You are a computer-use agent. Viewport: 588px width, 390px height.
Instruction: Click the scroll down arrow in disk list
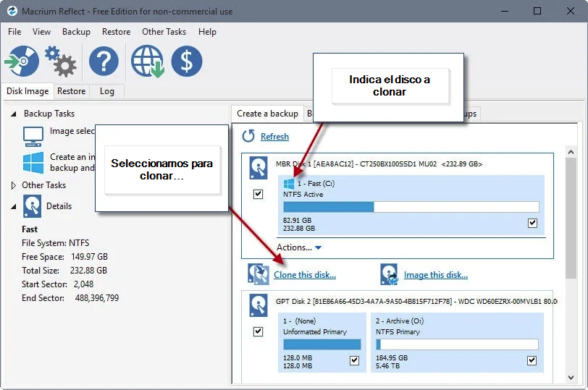coord(571,377)
